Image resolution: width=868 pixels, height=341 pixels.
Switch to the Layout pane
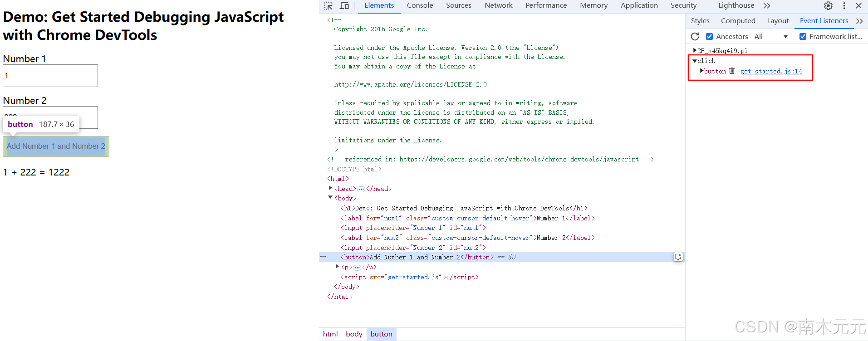pyautogui.click(x=778, y=21)
